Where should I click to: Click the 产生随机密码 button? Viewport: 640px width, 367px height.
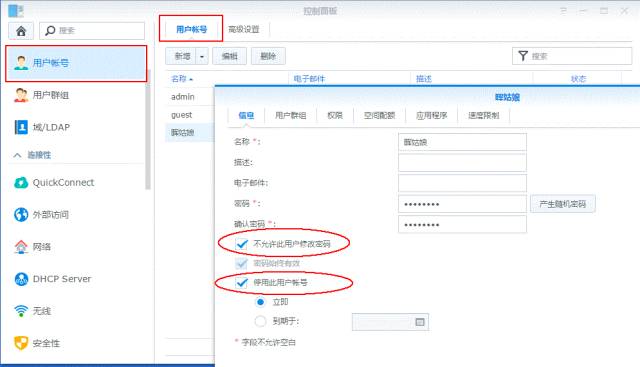(x=562, y=204)
